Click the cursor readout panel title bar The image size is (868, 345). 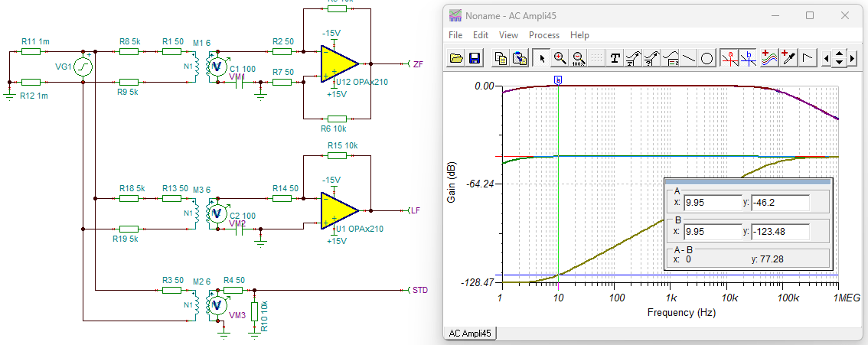[x=748, y=181]
